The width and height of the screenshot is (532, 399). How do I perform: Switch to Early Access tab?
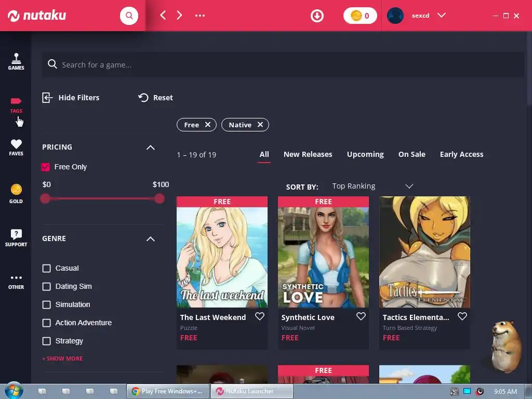(x=461, y=154)
